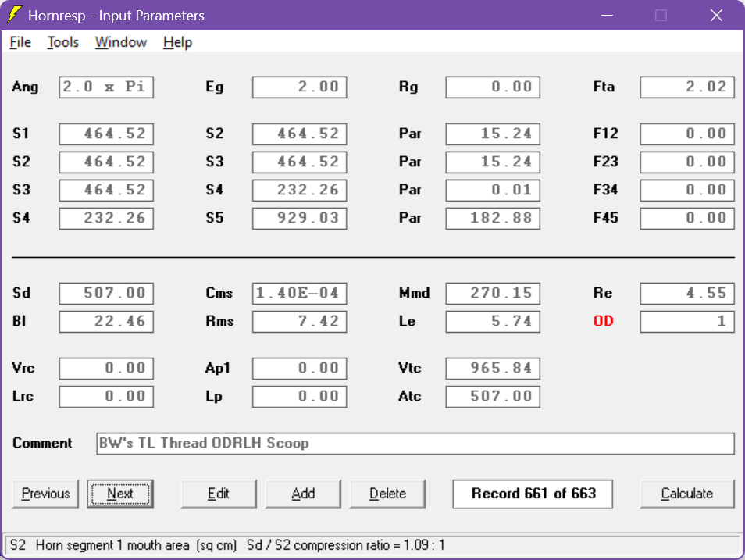Select the Vtc field 965.84
The image size is (745, 560).
pos(493,369)
